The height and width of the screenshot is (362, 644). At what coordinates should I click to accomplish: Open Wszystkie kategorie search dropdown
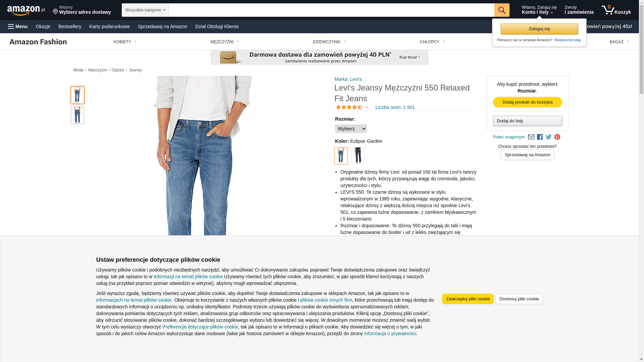coord(145,10)
